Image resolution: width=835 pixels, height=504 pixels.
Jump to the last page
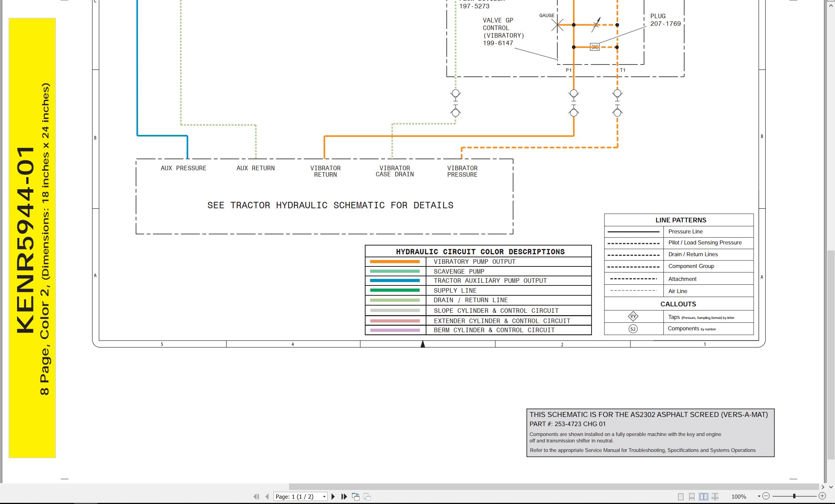(x=344, y=496)
